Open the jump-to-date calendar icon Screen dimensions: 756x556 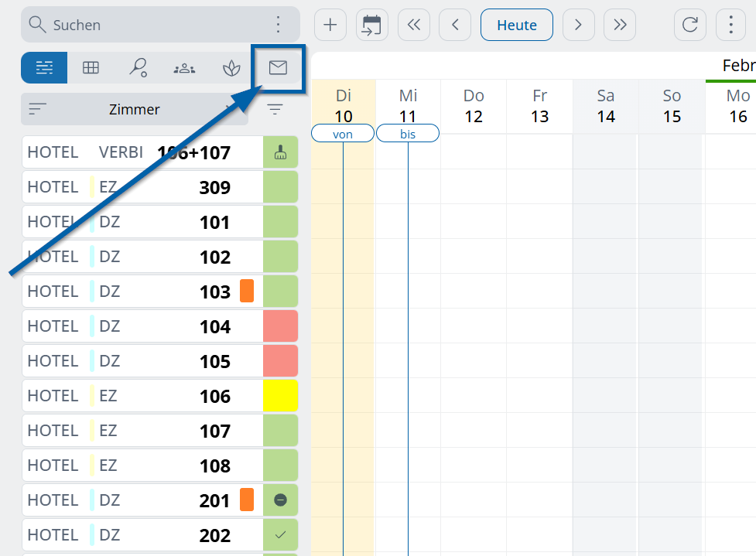point(372,25)
